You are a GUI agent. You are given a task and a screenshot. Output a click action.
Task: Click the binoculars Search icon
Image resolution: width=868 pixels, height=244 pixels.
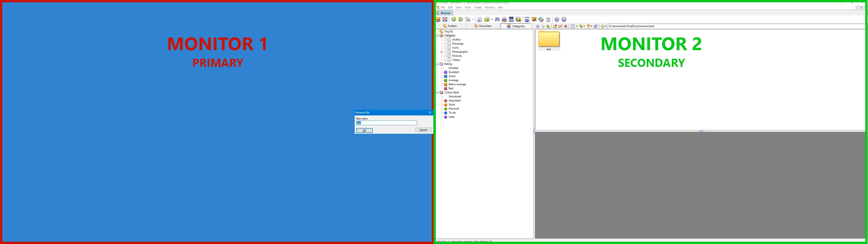[x=497, y=20]
